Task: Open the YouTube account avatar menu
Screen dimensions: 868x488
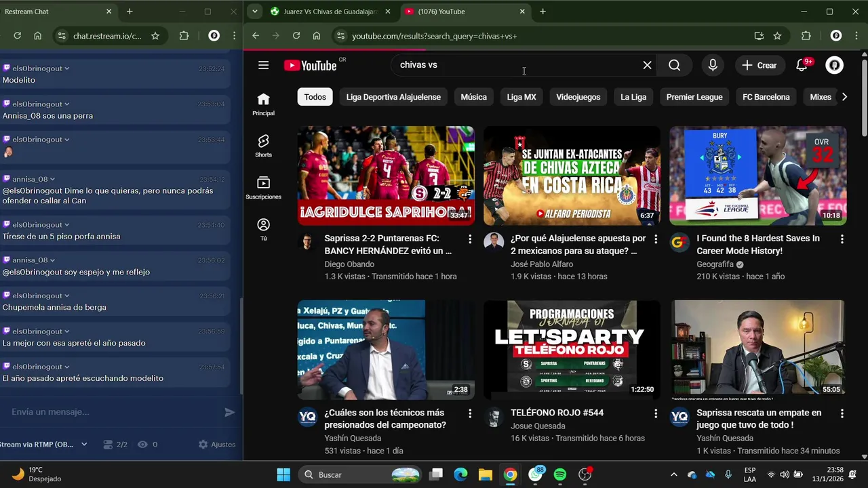Action: (x=834, y=65)
